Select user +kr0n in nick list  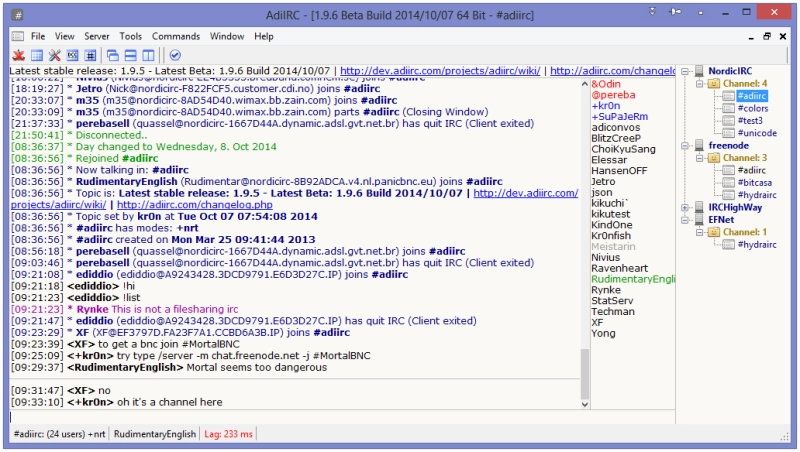606,106
